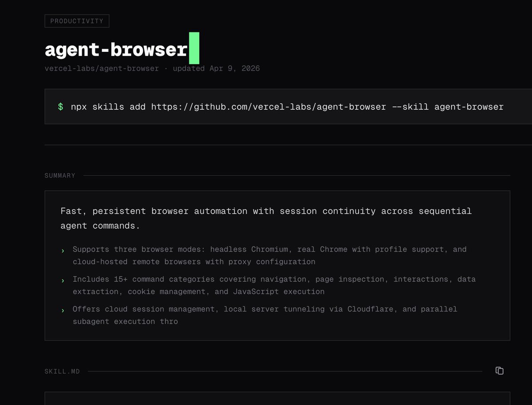The height and width of the screenshot is (405, 532).
Task: Click the 'Fast, persistent browser automation' summary sentence
Action: point(266,218)
